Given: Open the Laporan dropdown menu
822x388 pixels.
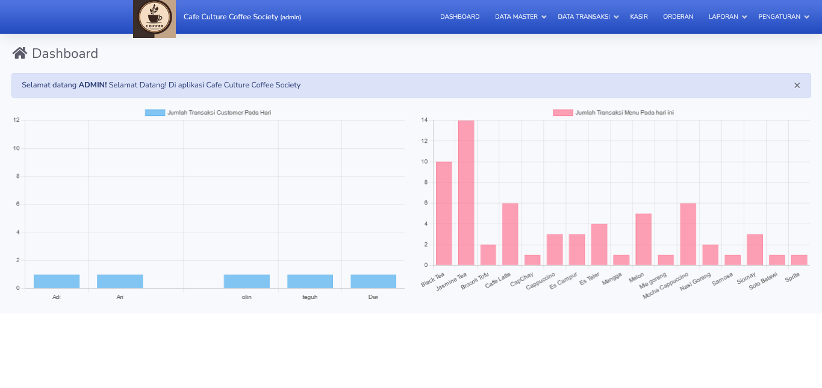Looking at the screenshot, I should (x=727, y=17).
